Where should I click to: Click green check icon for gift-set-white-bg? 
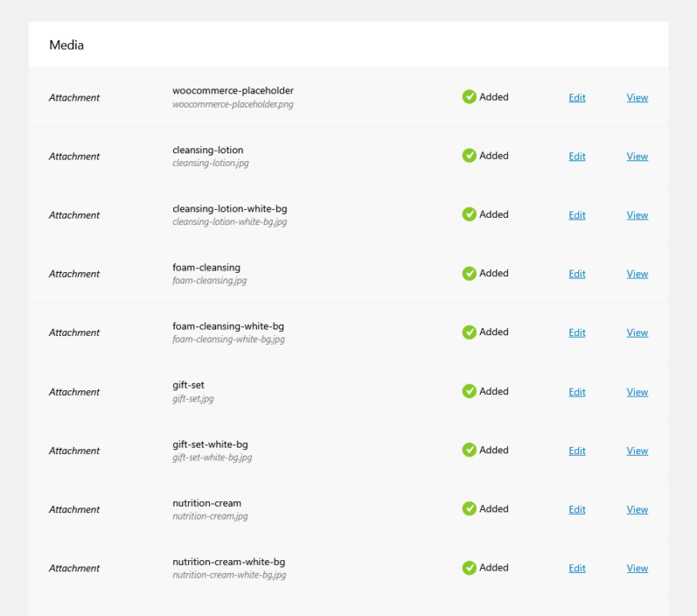pos(469,450)
